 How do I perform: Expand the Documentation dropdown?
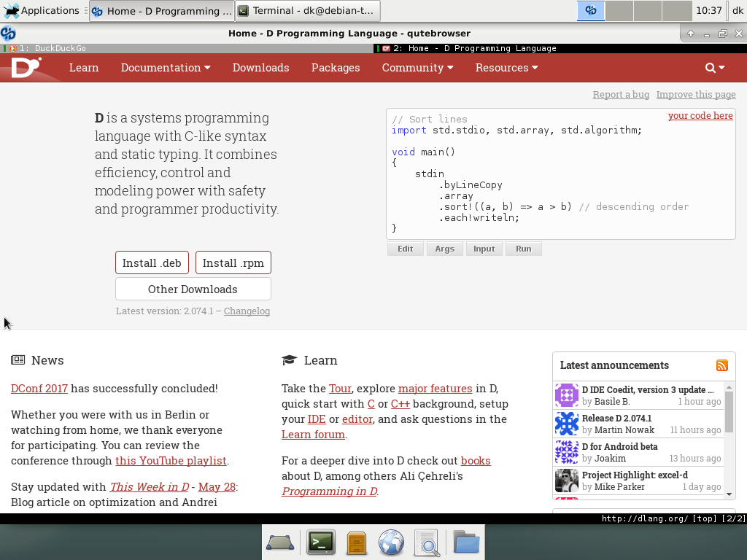pos(166,68)
